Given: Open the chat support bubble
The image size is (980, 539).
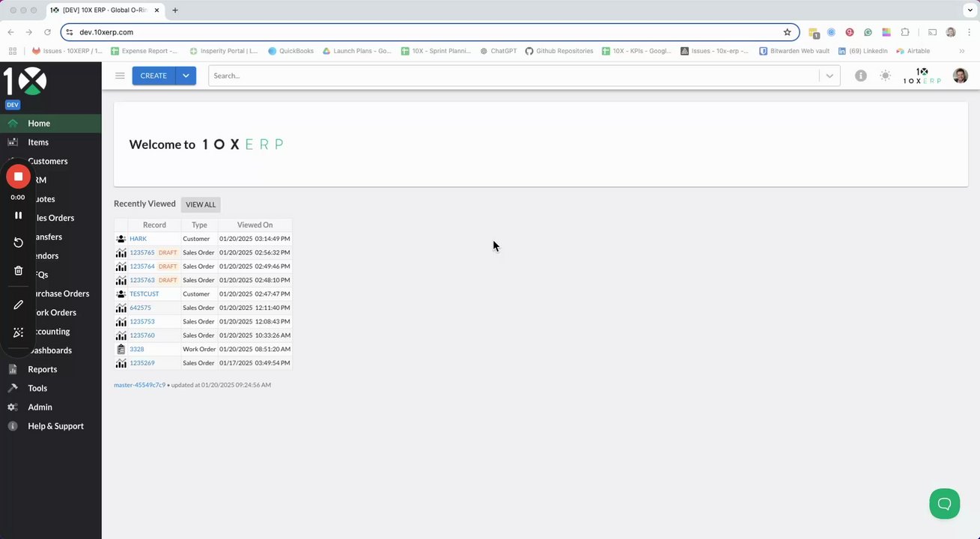Looking at the screenshot, I should pos(945,504).
